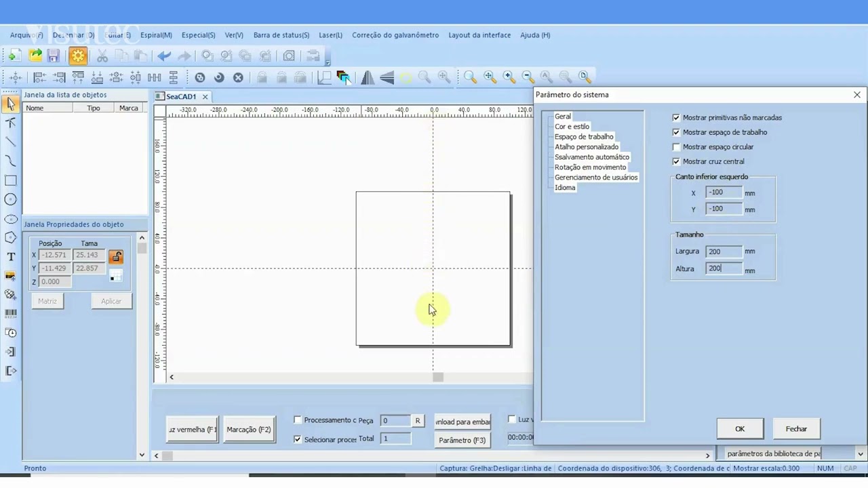The height and width of the screenshot is (488, 868).
Task: Select the node edit tool
Action: click(10, 123)
